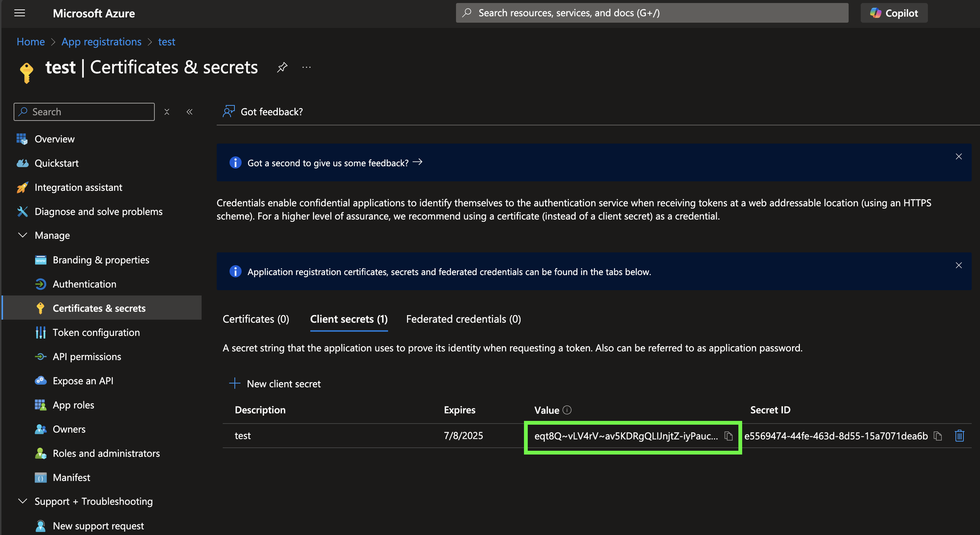Click the sidebar Search field
This screenshot has width=980, height=535.
(84, 111)
